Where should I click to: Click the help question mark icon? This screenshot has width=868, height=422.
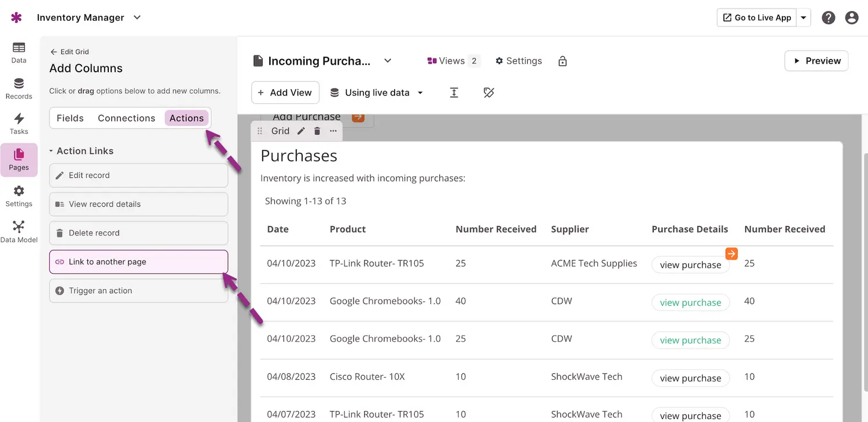[828, 18]
